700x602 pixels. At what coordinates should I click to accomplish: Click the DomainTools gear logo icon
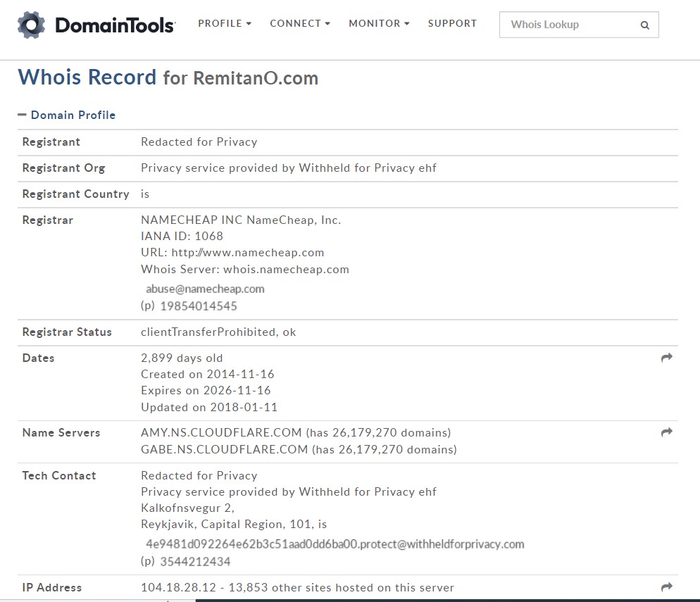tap(32, 25)
